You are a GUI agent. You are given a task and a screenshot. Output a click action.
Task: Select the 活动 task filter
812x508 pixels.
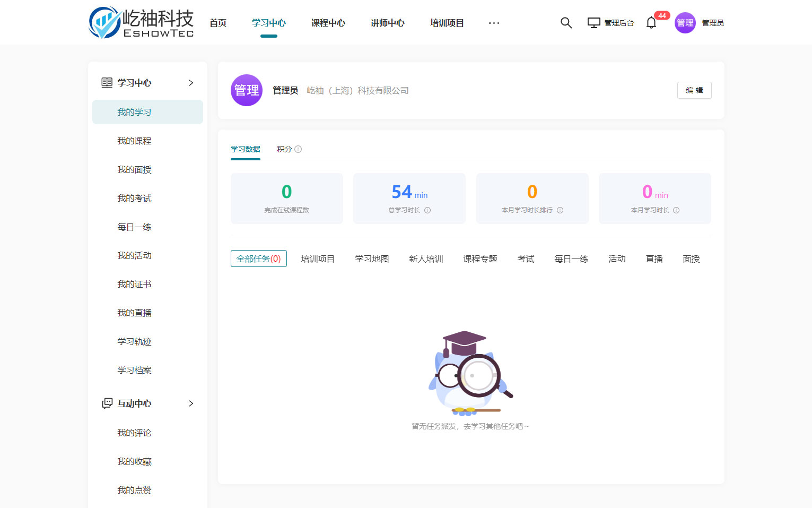coord(617,259)
